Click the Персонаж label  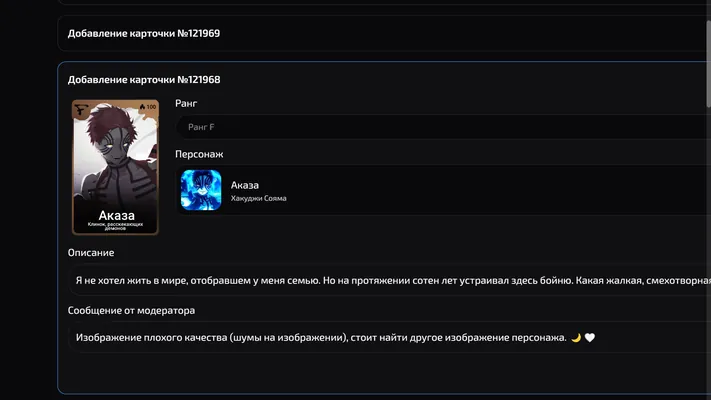coord(199,154)
